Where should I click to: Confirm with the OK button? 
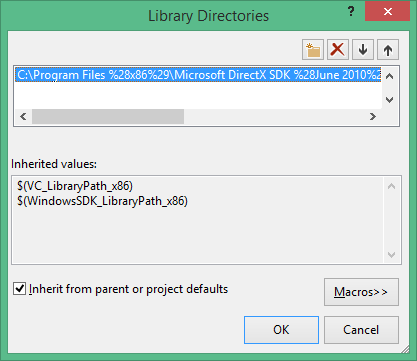click(x=281, y=330)
